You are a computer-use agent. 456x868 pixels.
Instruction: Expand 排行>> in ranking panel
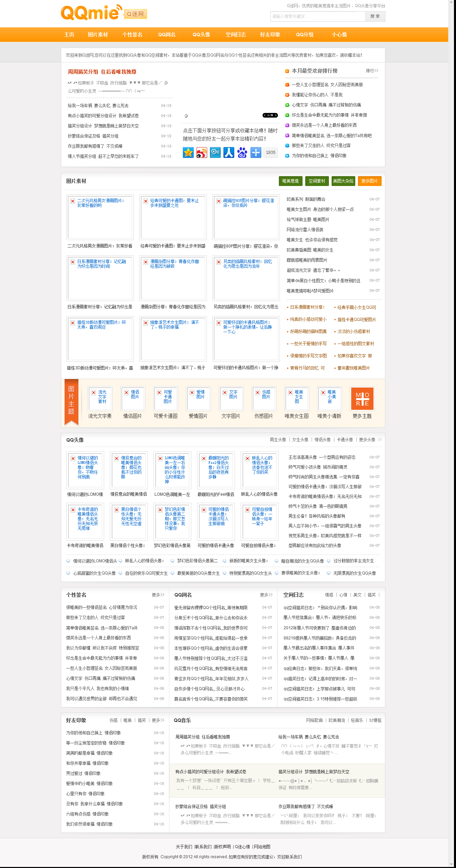[372, 71]
